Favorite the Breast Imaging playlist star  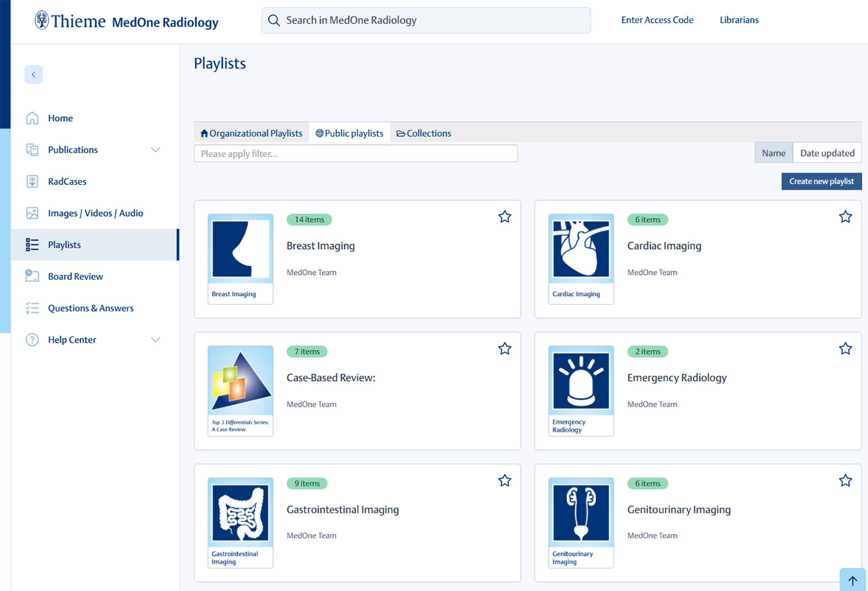tap(505, 217)
